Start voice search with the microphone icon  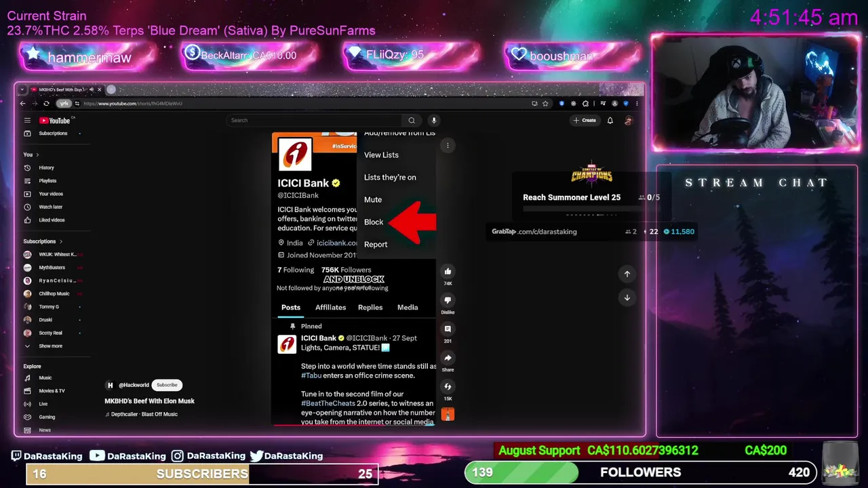(x=434, y=121)
